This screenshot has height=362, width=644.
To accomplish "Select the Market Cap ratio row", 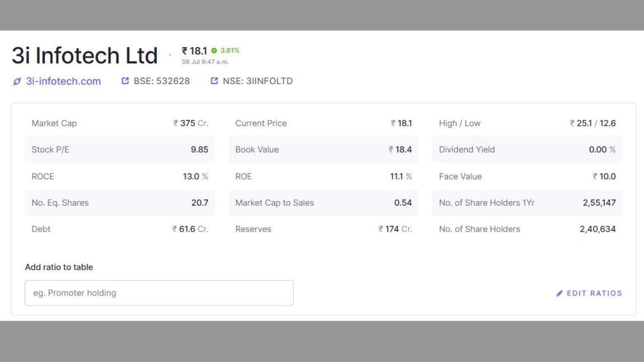I will pos(120,123).
